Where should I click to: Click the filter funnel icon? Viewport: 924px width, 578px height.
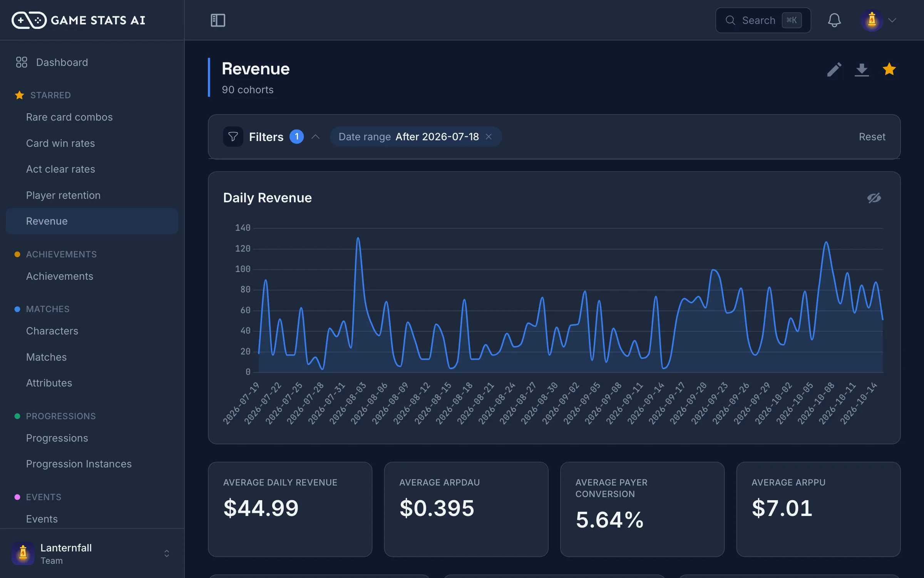click(x=233, y=137)
